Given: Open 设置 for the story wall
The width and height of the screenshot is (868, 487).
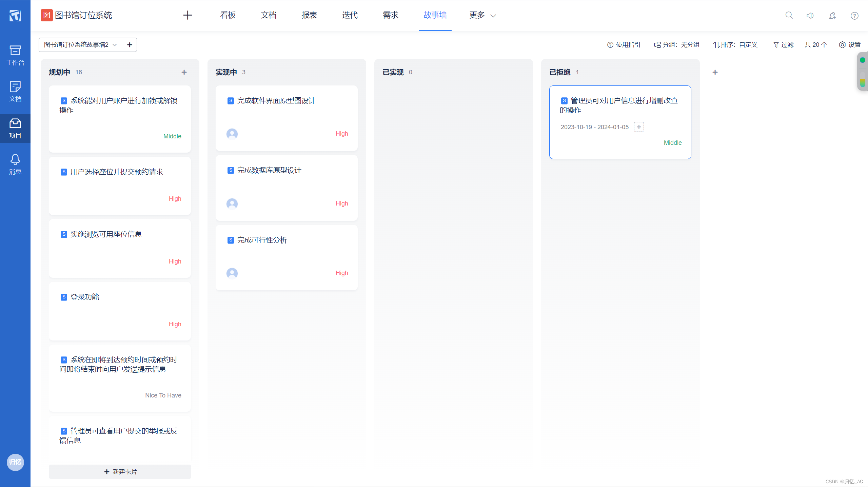Looking at the screenshot, I should tap(850, 45).
